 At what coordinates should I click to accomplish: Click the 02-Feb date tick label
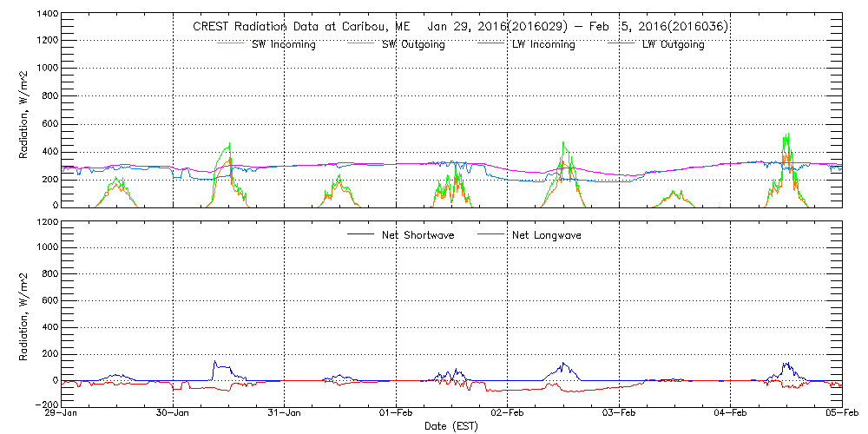[x=508, y=414]
